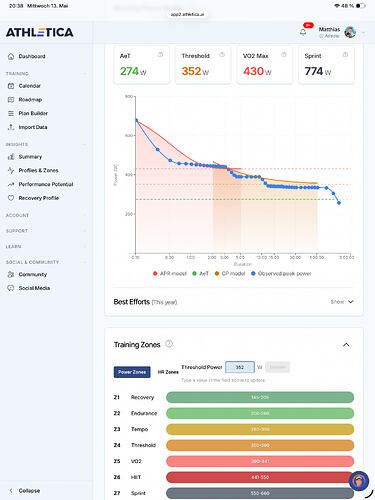Open the Dashboard home icon
The height and width of the screenshot is (500, 375).
click(11, 56)
